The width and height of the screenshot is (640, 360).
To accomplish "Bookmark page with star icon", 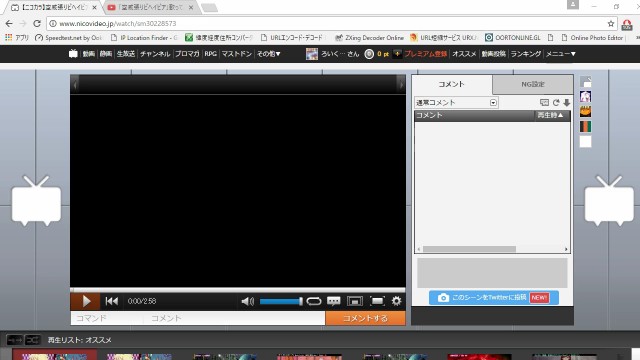I will coord(611,24).
